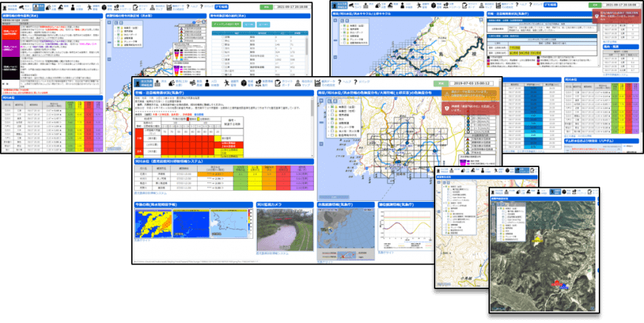Click the green 更新 button in top-left window

click(x=266, y=7)
